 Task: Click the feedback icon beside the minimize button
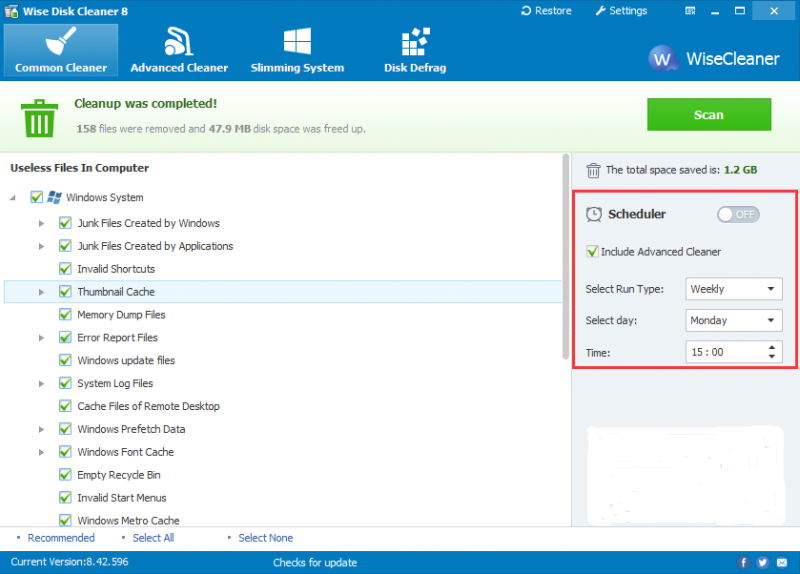(x=690, y=11)
